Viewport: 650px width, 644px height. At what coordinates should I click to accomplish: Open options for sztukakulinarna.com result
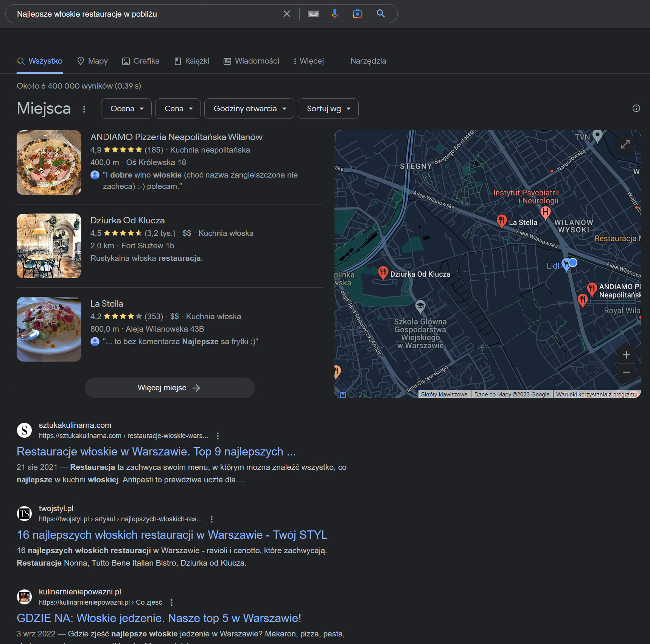tap(218, 436)
